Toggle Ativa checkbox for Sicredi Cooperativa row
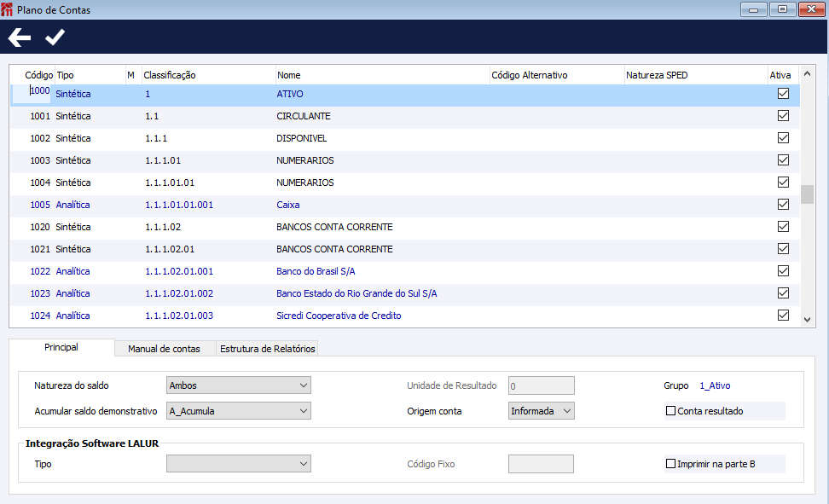Image resolution: width=829 pixels, height=504 pixels. (x=783, y=316)
